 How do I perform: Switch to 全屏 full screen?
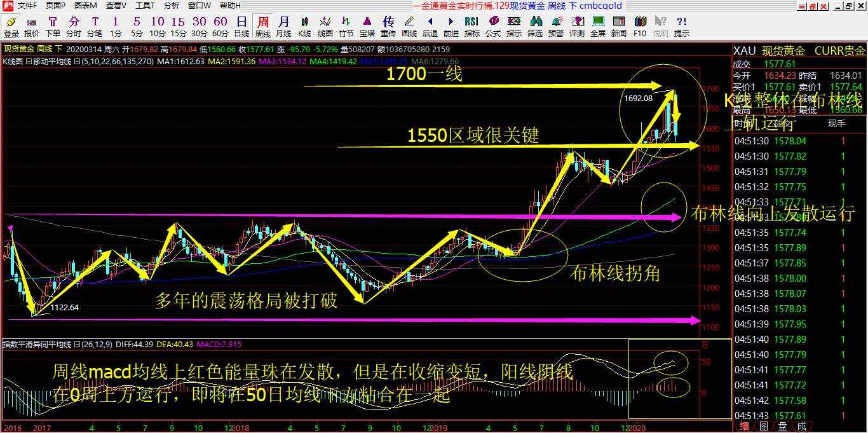pyautogui.click(x=598, y=27)
